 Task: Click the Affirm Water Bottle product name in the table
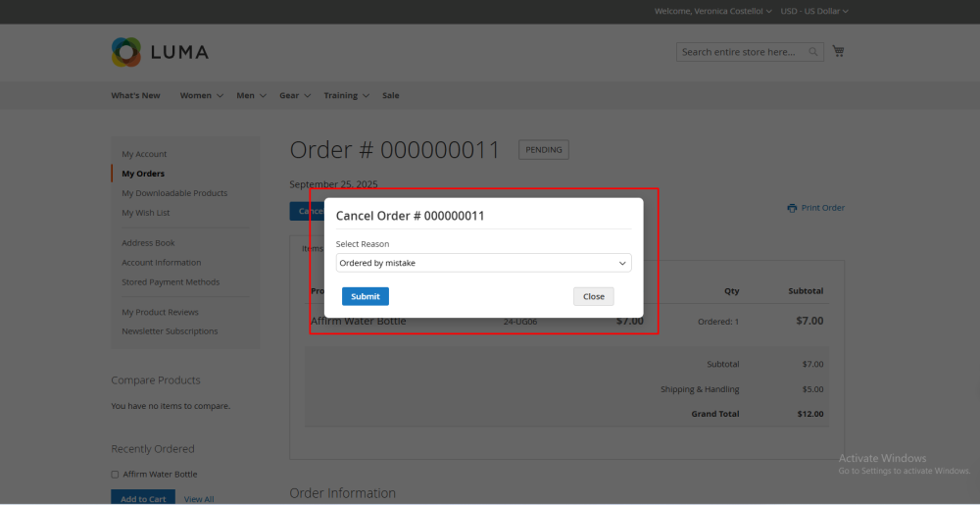tap(358, 322)
